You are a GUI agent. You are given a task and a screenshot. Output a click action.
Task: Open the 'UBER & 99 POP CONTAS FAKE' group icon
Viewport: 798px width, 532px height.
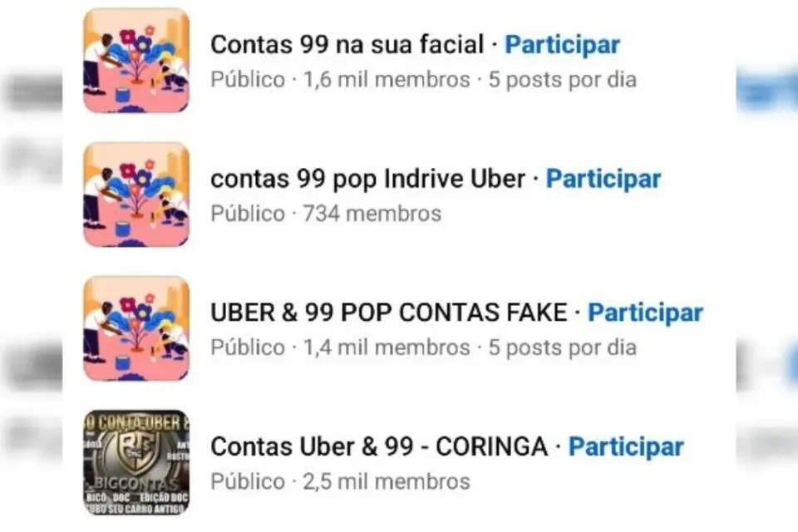[136, 329]
